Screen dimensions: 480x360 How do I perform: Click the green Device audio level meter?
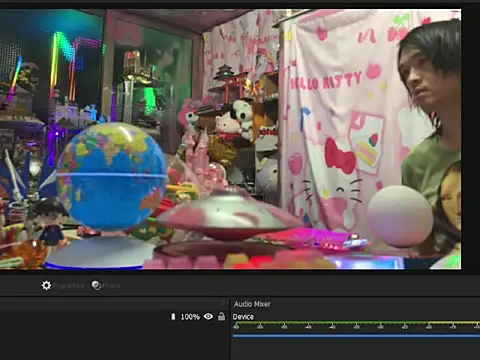click(356, 323)
